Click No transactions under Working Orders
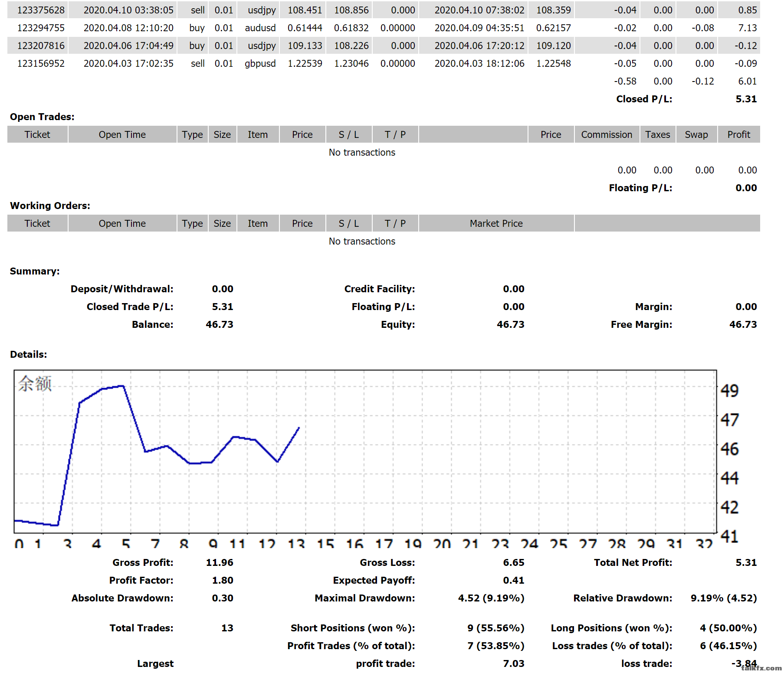This screenshot has width=784, height=673. click(362, 241)
